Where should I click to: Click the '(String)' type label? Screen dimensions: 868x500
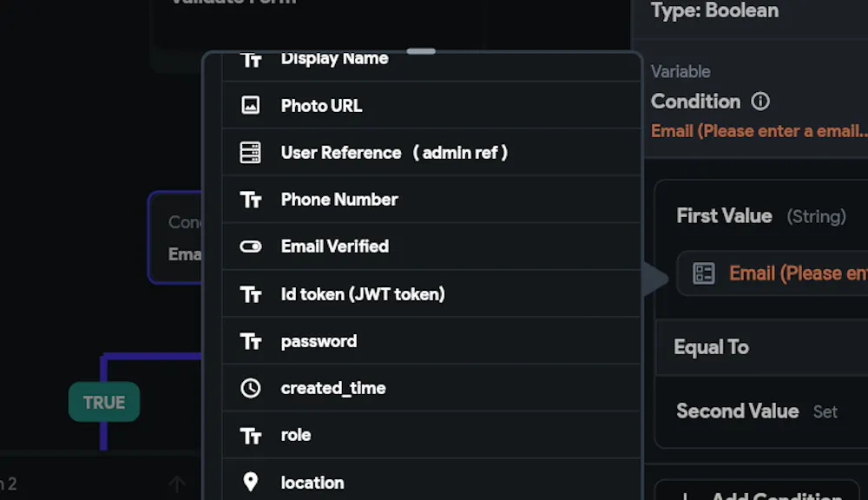[x=816, y=216]
